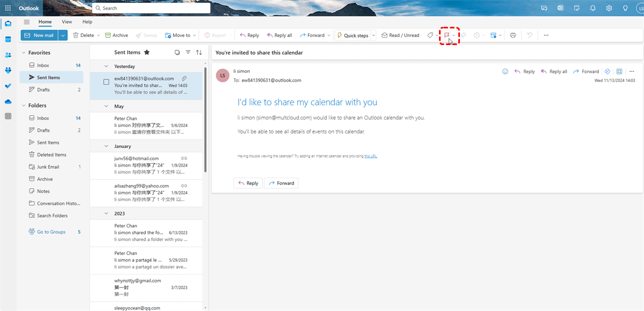Viewport: 644px width, 311px height.
Task: Open the Teams chat icon in header
Action: [544, 8]
